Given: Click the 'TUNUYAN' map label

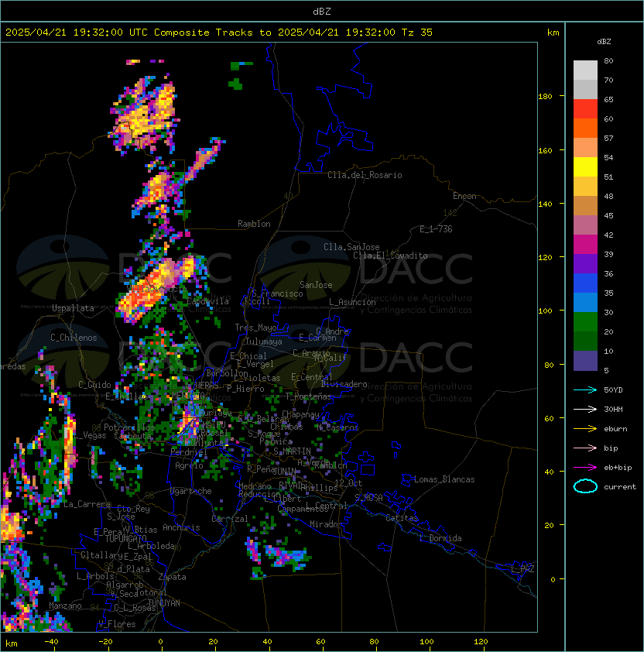Looking at the screenshot, I should tap(164, 603).
